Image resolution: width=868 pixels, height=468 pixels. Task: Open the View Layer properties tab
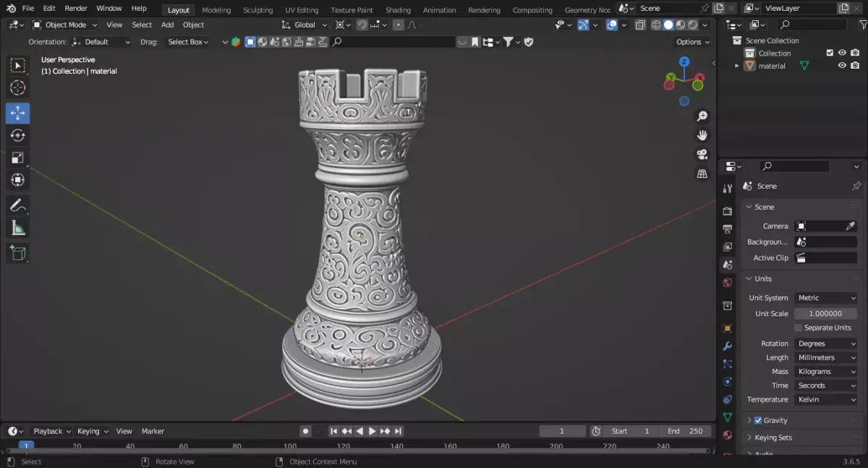pos(728,247)
